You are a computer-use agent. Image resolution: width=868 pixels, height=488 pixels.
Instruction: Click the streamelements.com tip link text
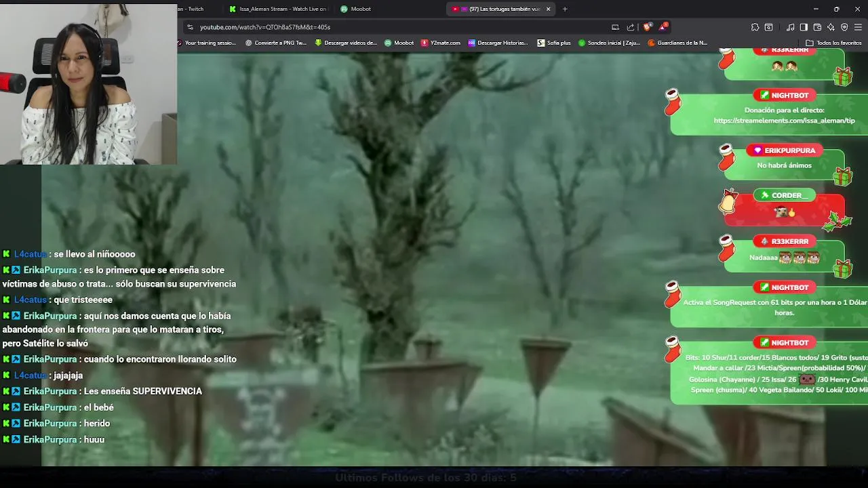pyautogui.click(x=784, y=121)
